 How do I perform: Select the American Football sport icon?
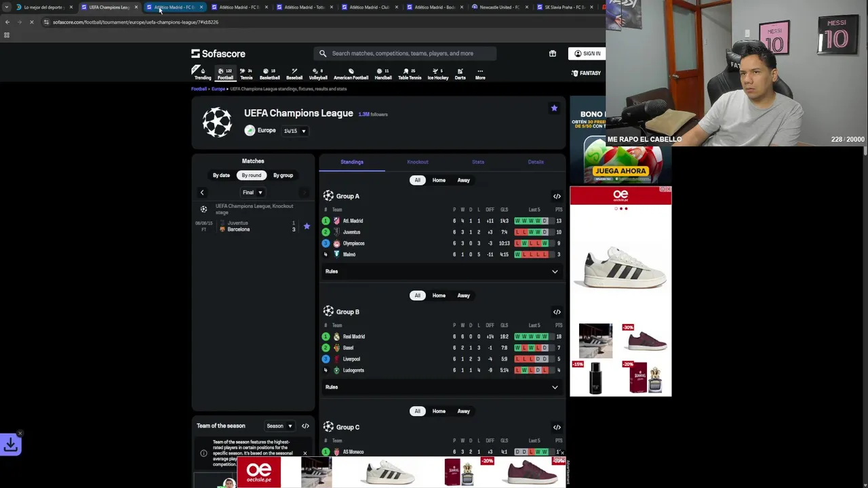point(351,73)
